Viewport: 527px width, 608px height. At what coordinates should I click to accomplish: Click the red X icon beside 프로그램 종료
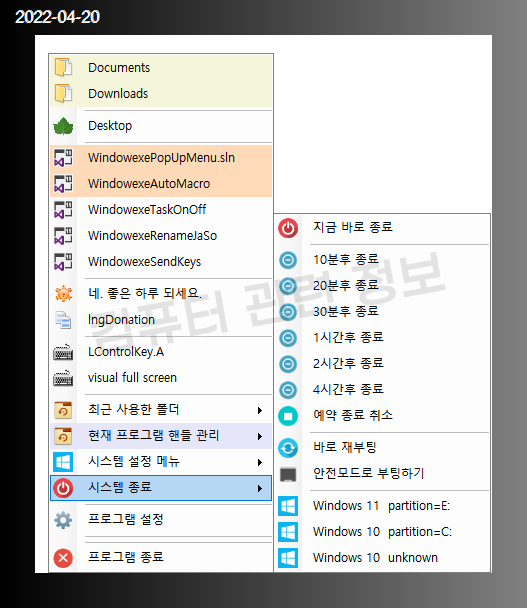[x=63, y=558]
